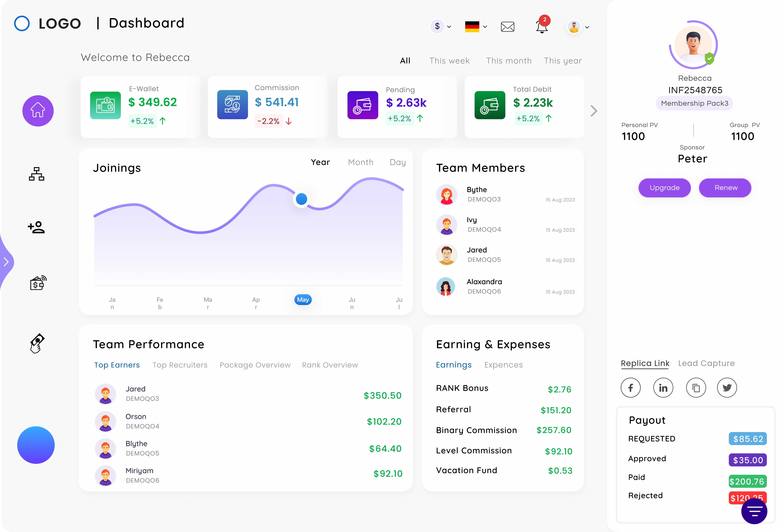Click the mail envelope icon

507,27
